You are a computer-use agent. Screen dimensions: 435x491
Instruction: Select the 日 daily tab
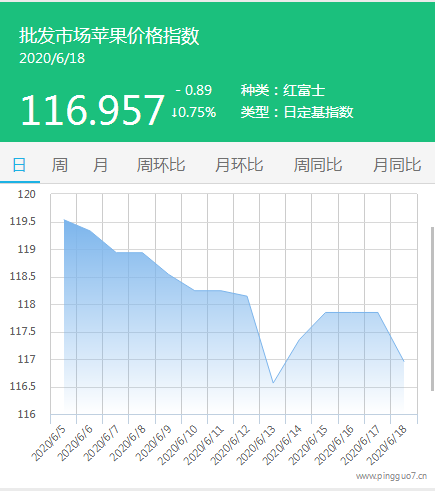pos(19,165)
